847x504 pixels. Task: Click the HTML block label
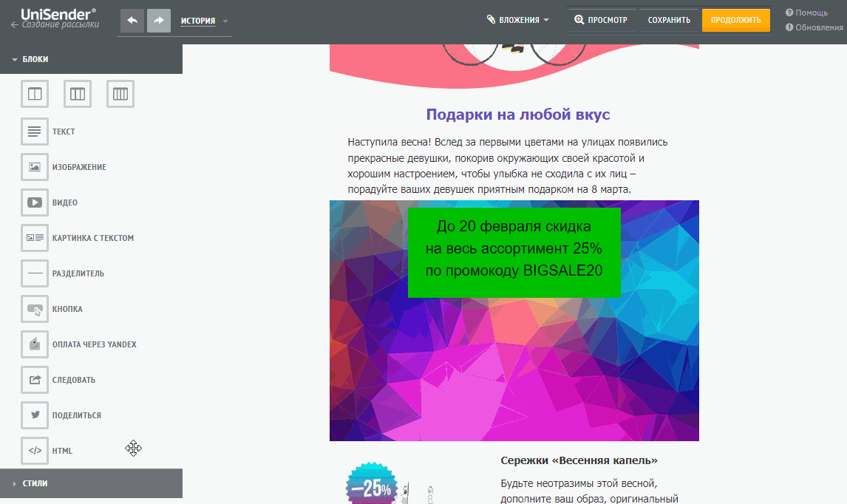62,451
